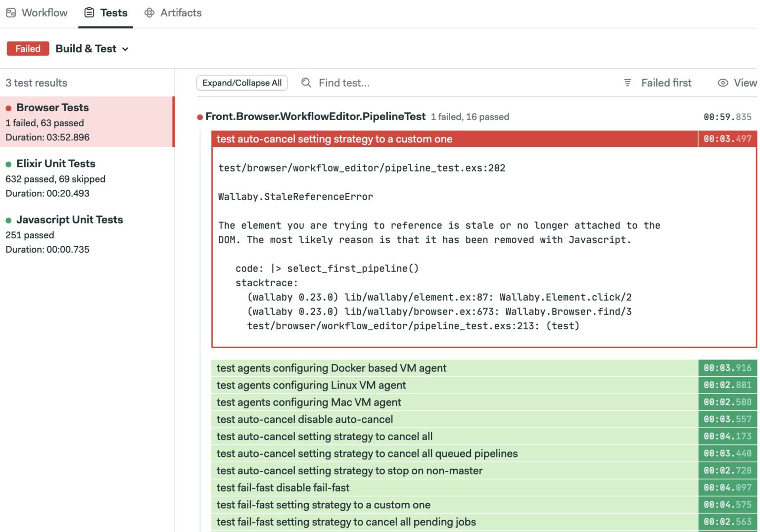
Task: Select the Artifacts globe icon
Action: [149, 12]
